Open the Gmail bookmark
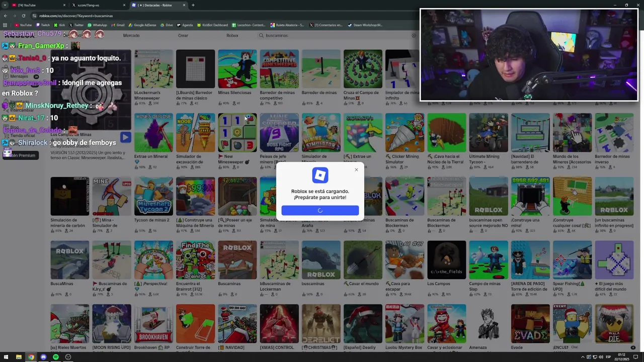Viewport: 644px width, 362px height. [x=118, y=25]
